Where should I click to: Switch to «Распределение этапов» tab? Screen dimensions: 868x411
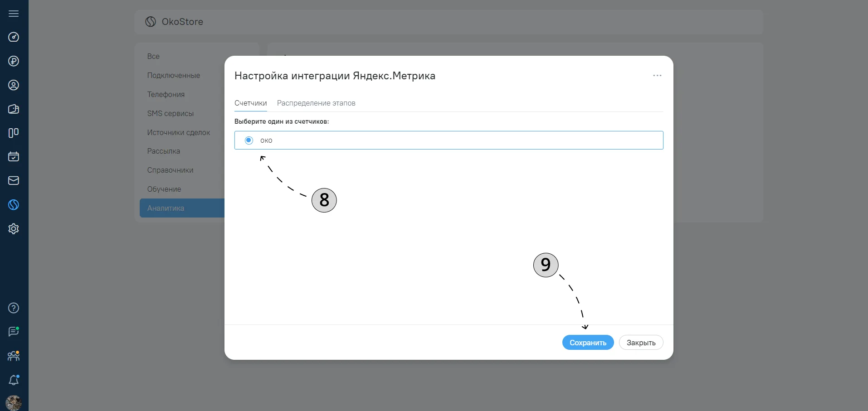(x=316, y=103)
